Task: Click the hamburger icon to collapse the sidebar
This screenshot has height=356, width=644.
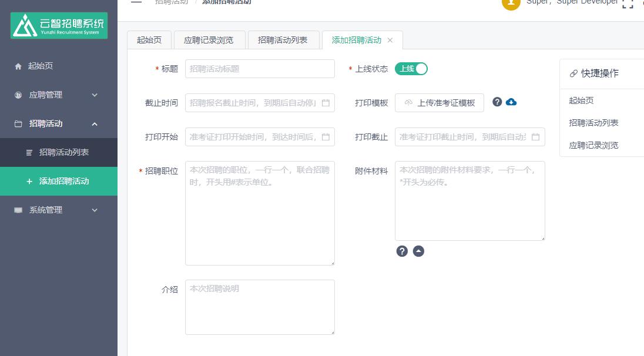Action: click(x=135, y=2)
